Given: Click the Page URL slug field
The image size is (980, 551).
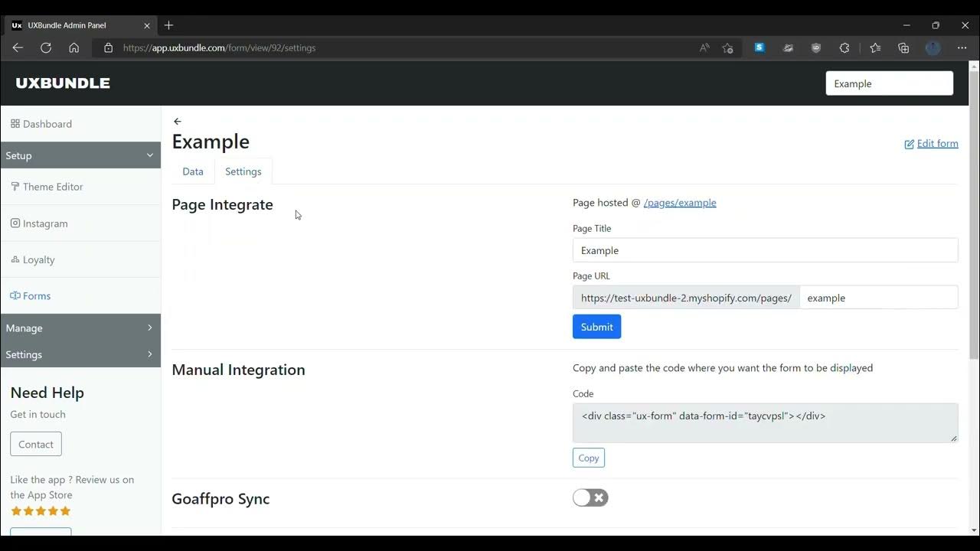Looking at the screenshot, I should pos(879,298).
